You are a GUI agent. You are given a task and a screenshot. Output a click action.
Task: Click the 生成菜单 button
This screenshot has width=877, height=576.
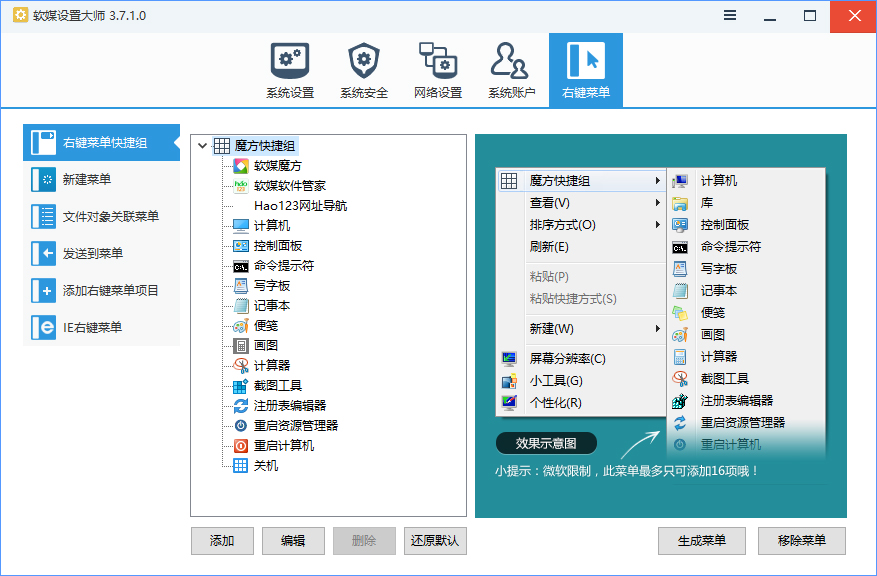(701, 541)
